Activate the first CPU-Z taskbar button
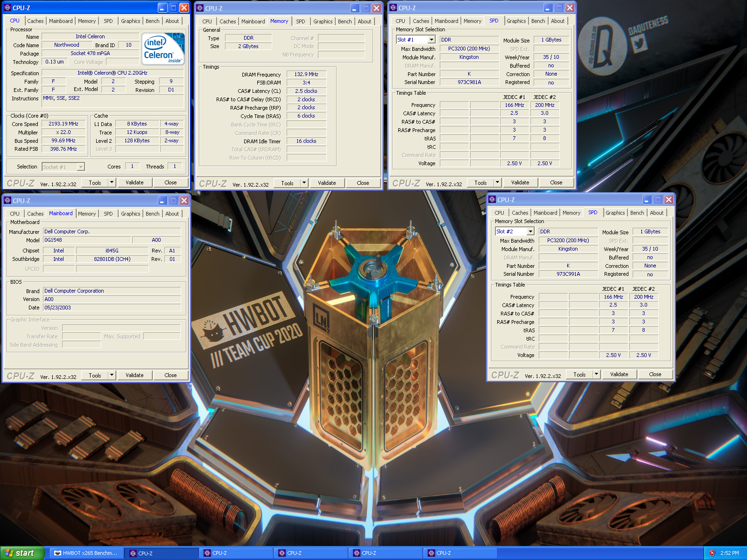Viewport: 747px width, 560px height. click(x=162, y=553)
